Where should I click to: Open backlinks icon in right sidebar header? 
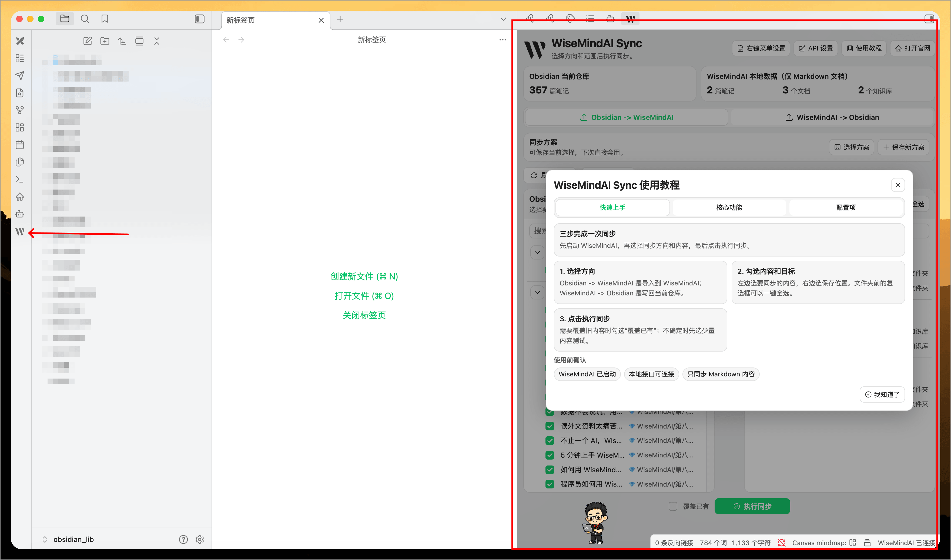click(530, 18)
